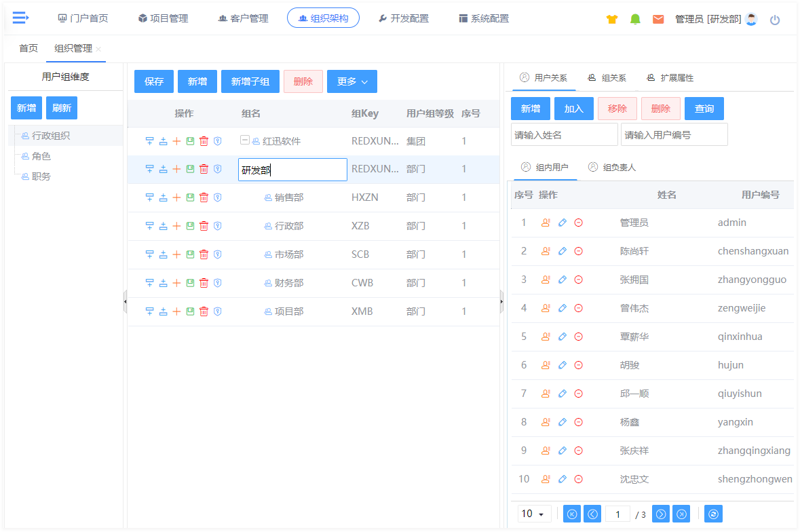This screenshot has height=532, width=800.
Task: Click the 查询 button in user panel
Action: click(704, 109)
